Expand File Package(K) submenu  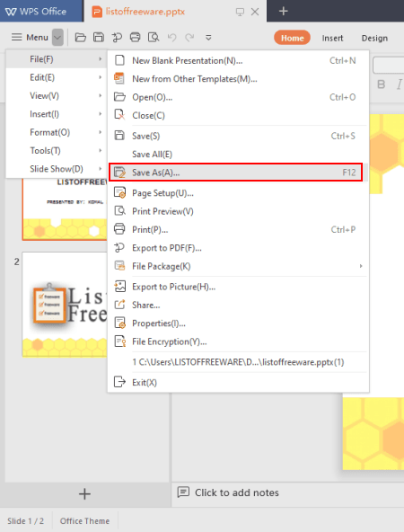coord(238,266)
